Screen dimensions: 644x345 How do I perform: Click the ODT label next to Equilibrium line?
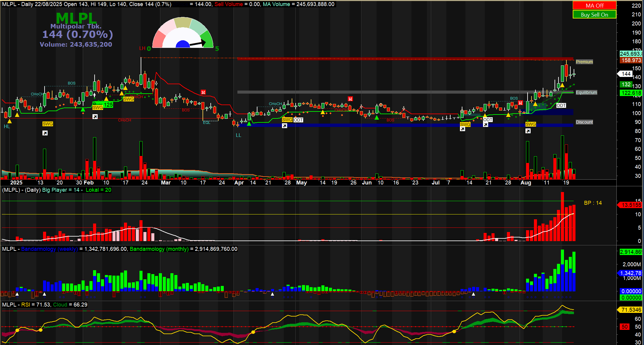coord(561,105)
